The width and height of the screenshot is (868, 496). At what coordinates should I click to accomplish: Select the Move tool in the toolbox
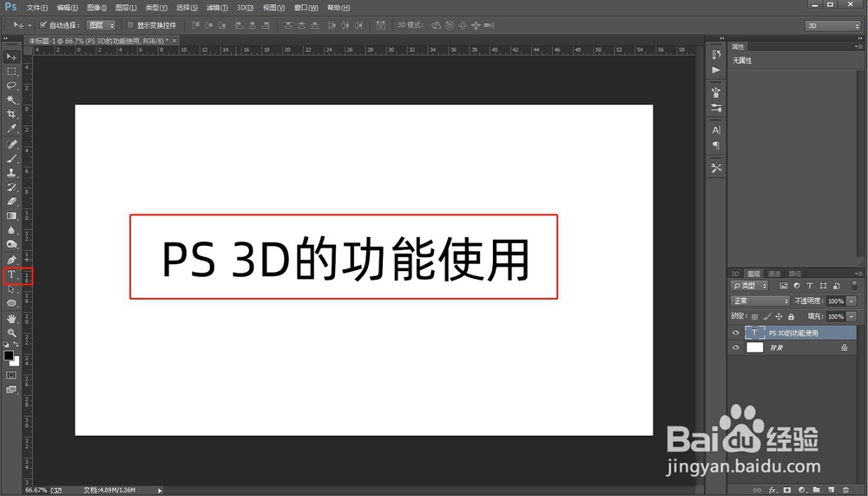[11, 56]
